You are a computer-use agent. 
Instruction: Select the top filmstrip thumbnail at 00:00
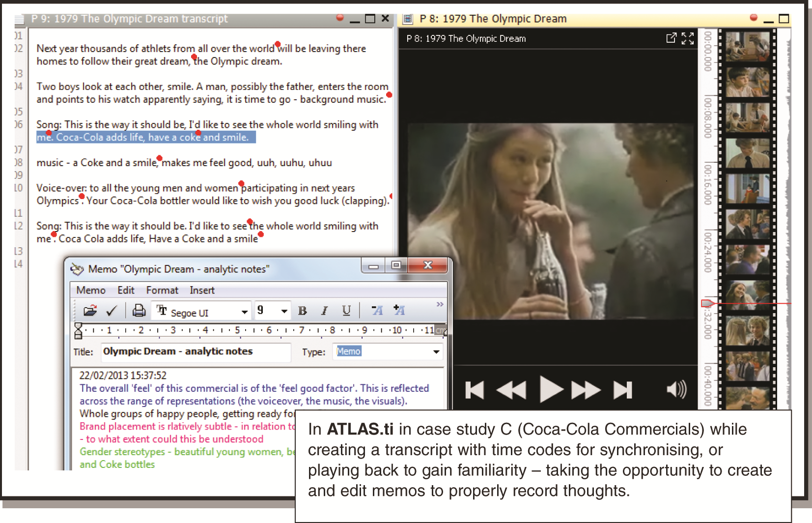[748, 46]
